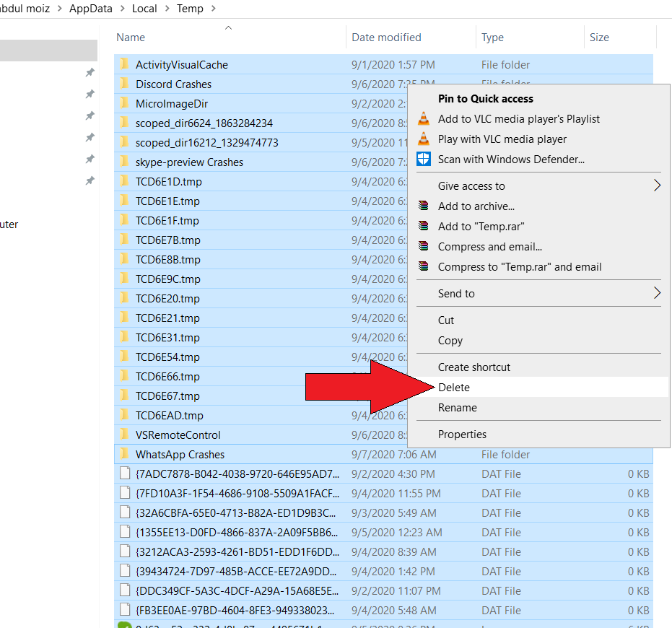The height and width of the screenshot is (633, 672).
Task: Click the VSRemoteControl folder icon
Action: click(124, 435)
